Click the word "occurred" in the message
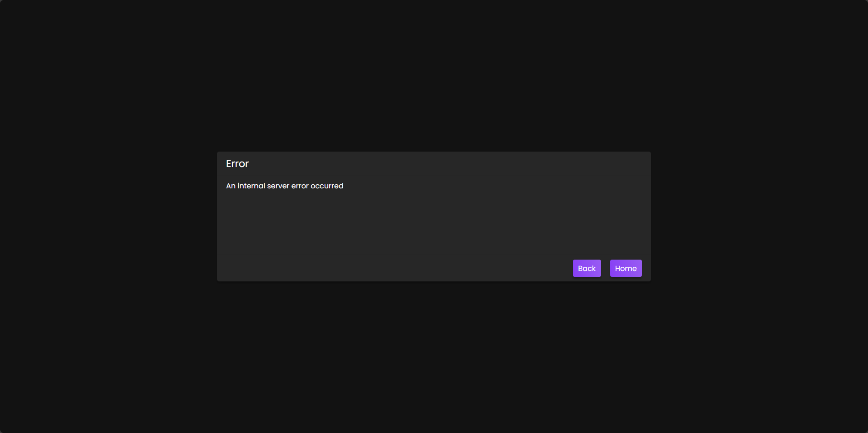The height and width of the screenshot is (433, 868). 327,186
